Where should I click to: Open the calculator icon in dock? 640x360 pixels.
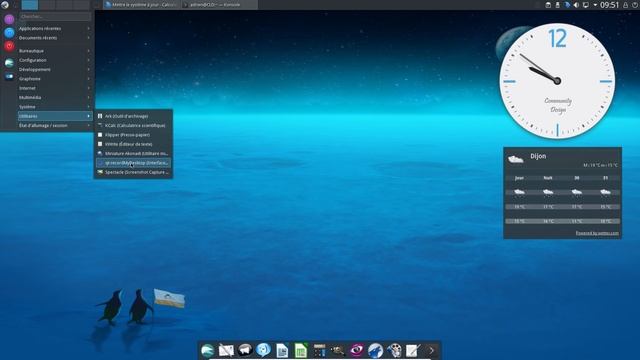pos(320,350)
